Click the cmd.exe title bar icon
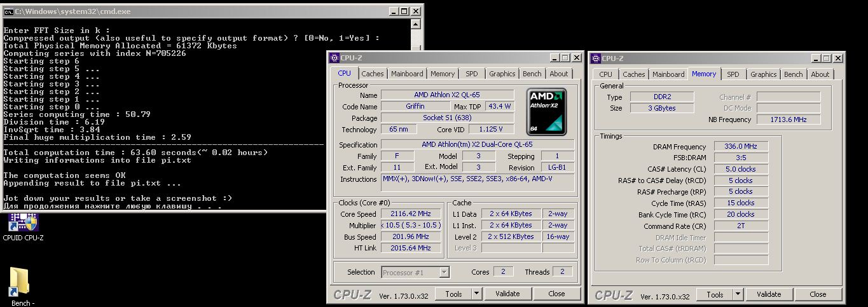The height and width of the screenshot is (307, 868). click(9, 11)
